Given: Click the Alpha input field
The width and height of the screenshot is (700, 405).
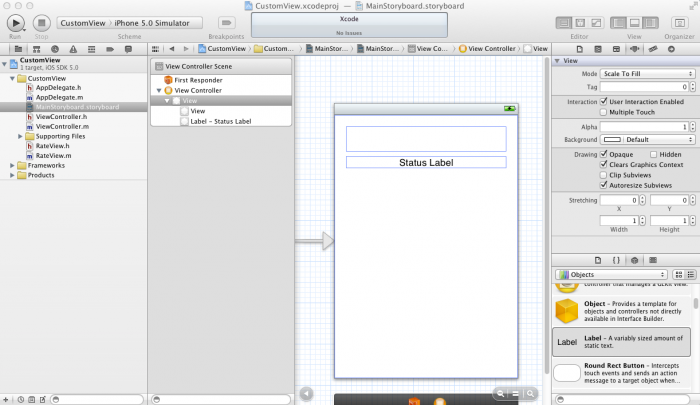Looking at the screenshot, I should pyautogui.click(x=644, y=127).
